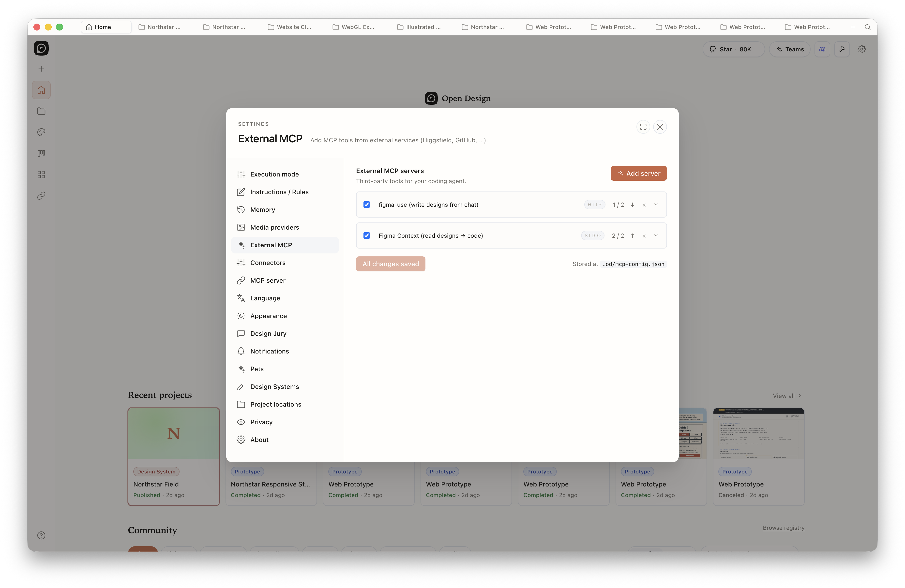Open Design Systems settings
The width and height of the screenshot is (905, 588).
tap(285, 387)
